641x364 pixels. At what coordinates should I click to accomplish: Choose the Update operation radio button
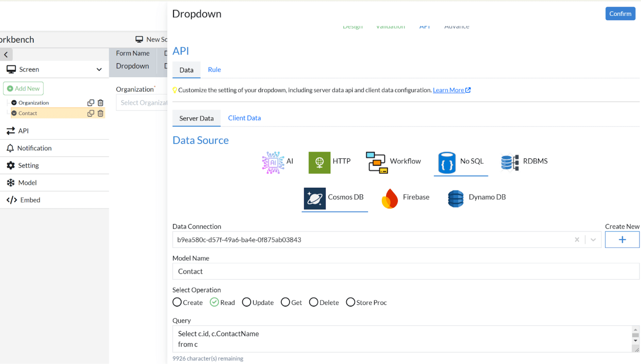point(246,302)
